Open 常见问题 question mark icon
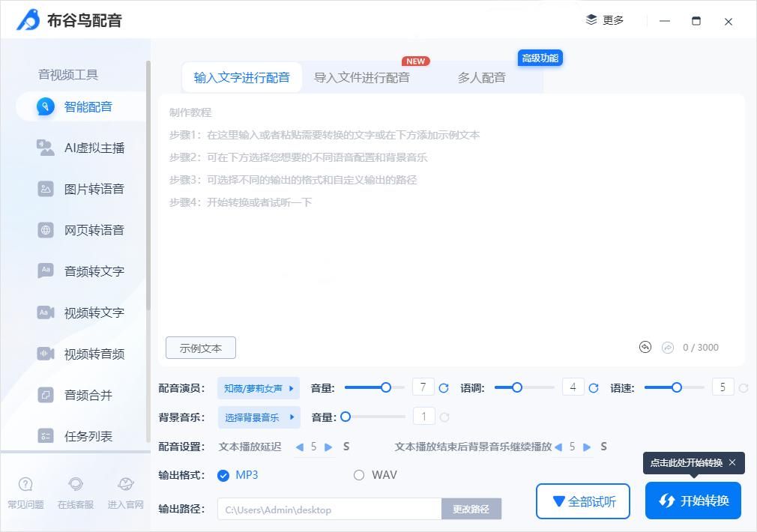 pos(25,484)
